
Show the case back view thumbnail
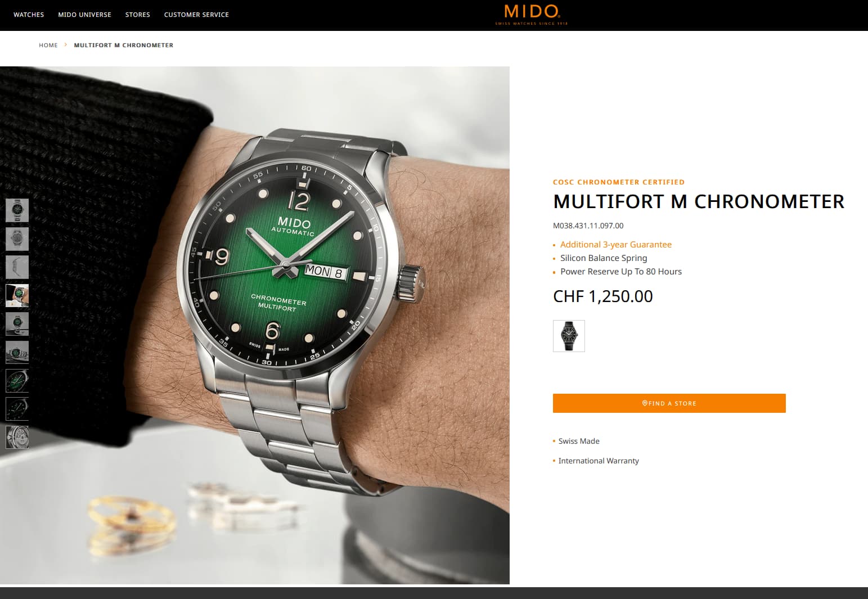[x=17, y=238]
